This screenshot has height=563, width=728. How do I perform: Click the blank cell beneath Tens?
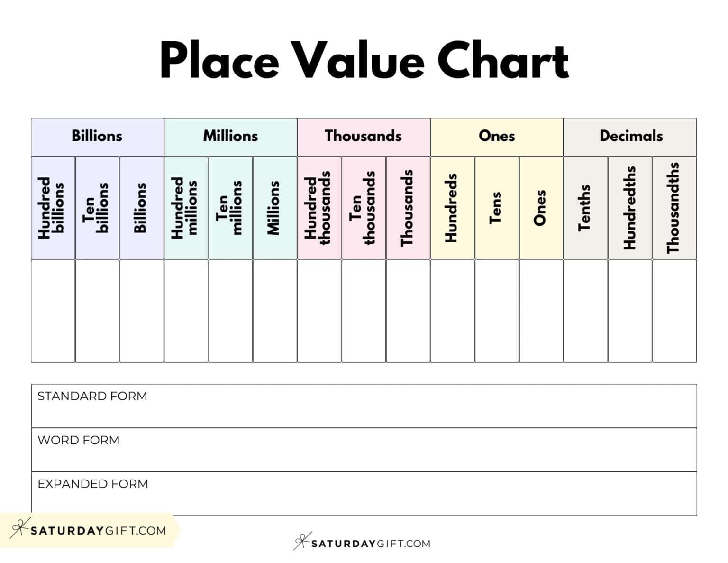coord(497,311)
